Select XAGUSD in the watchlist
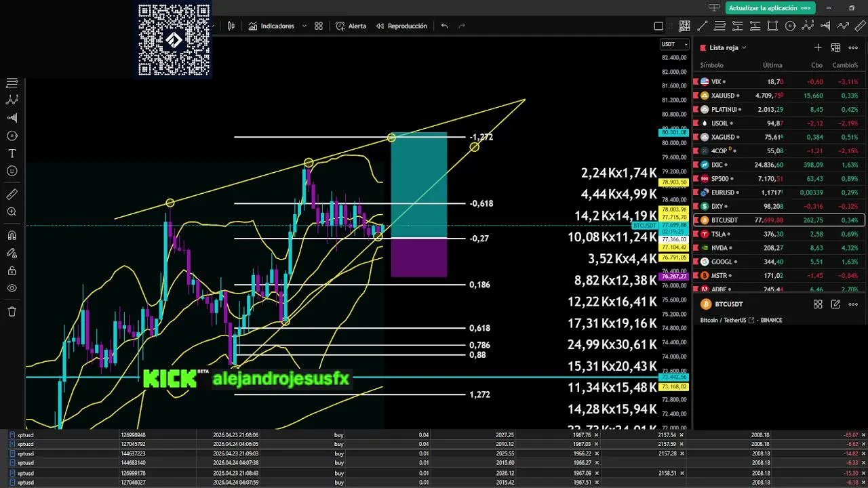 click(x=778, y=137)
